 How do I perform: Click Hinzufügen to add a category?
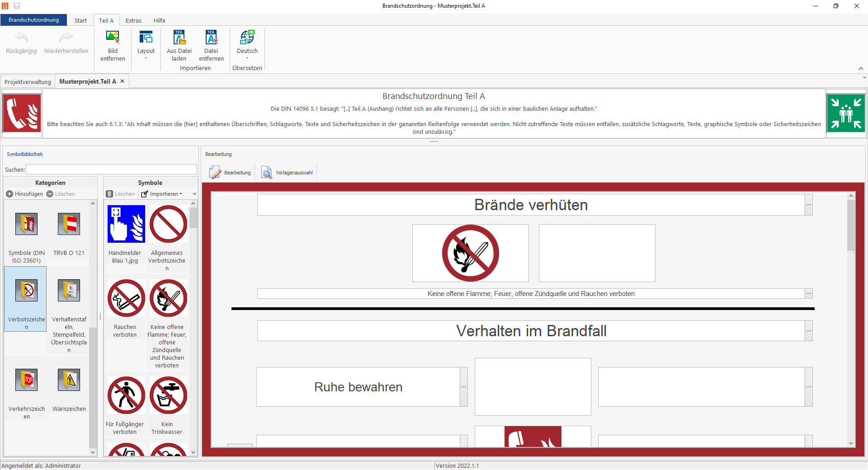point(24,194)
